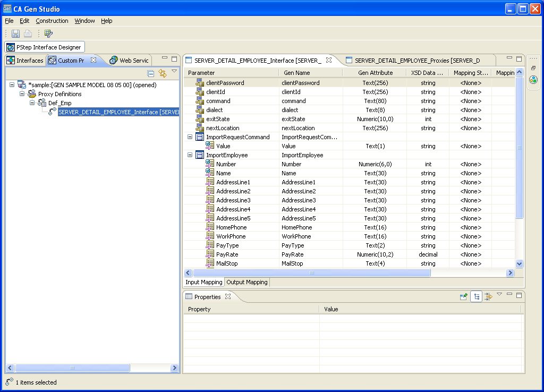The width and height of the screenshot is (544, 392).
Task: Close the Properties view tab
Action: pyautogui.click(x=228, y=297)
